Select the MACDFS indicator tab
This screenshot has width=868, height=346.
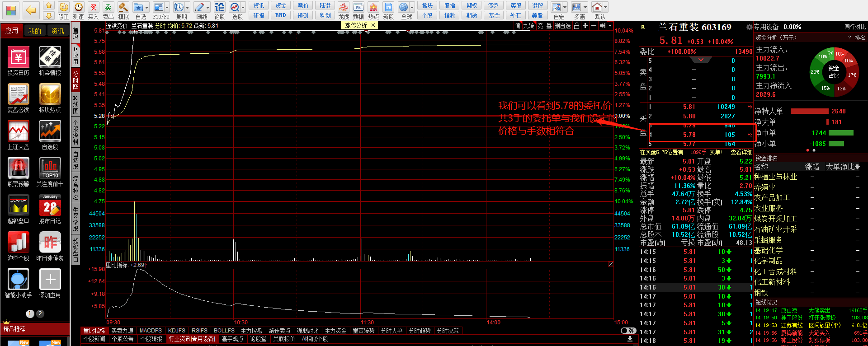[x=151, y=331]
